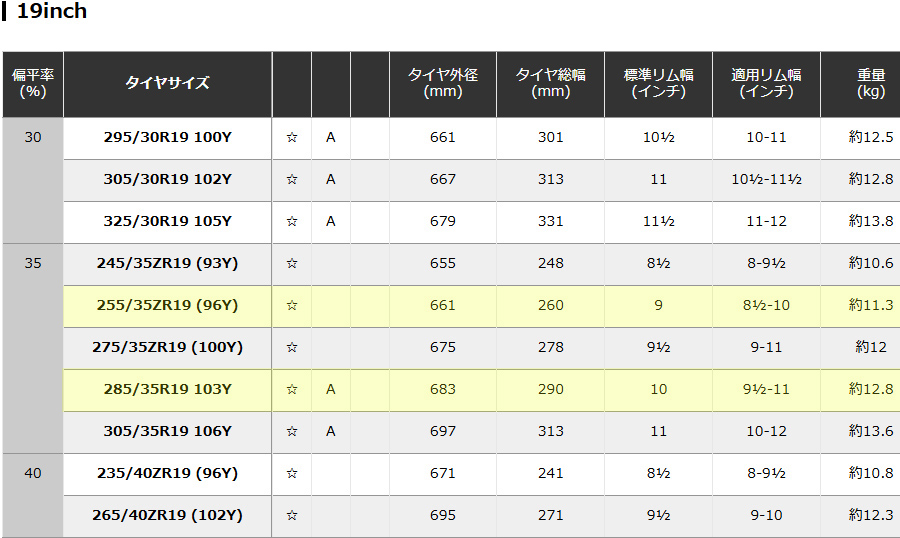The height and width of the screenshot is (538, 900).
Task: Click the star beside 305/30R19 102Y
Action: pyautogui.click(x=292, y=179)
